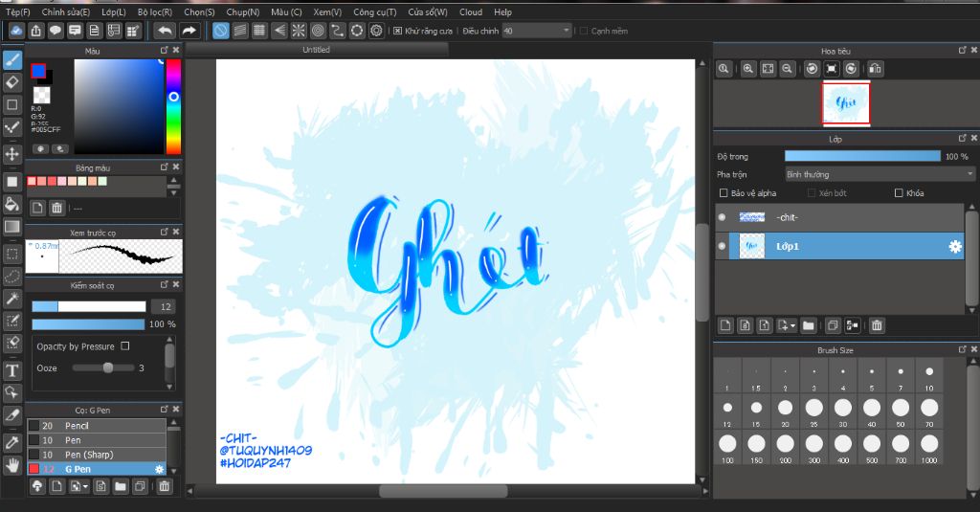This screenshot has height=512, width=980.
Task: Duplicate layer icon in layer panel
Action: pyautogui.click(x=832, y=325)
